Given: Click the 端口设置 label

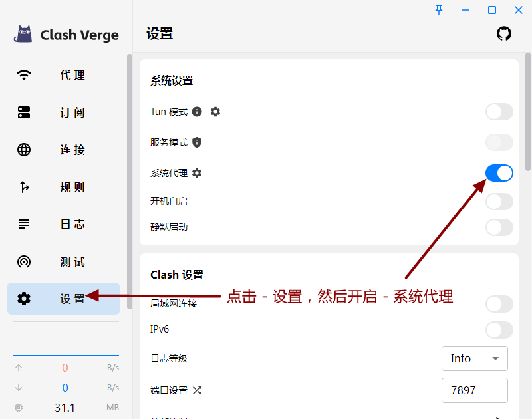Looking at the screenshot, I should click(169, 390).
